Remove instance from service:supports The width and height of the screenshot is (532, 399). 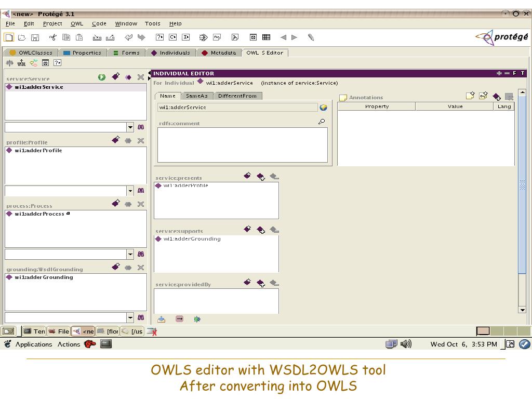(274, 230)
